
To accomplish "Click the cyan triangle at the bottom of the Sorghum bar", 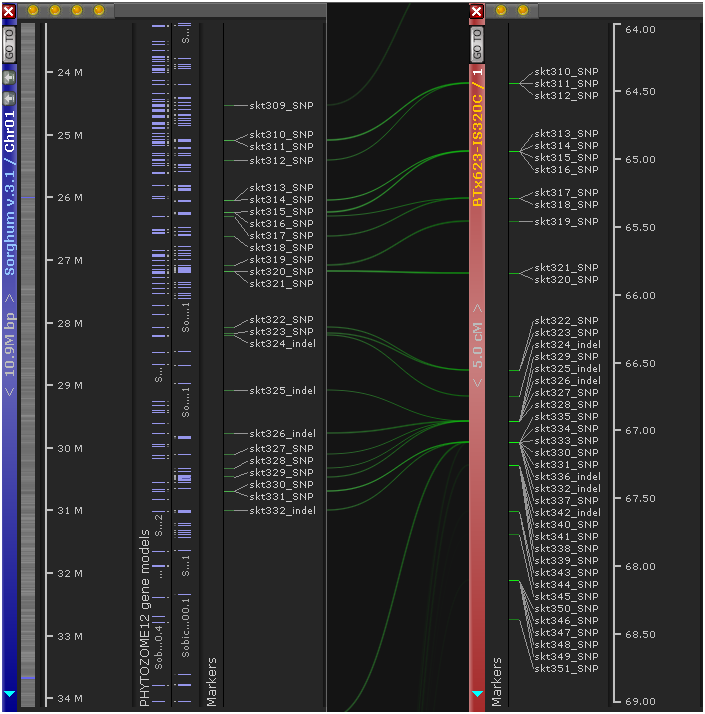I will click(x=9, y=693).
